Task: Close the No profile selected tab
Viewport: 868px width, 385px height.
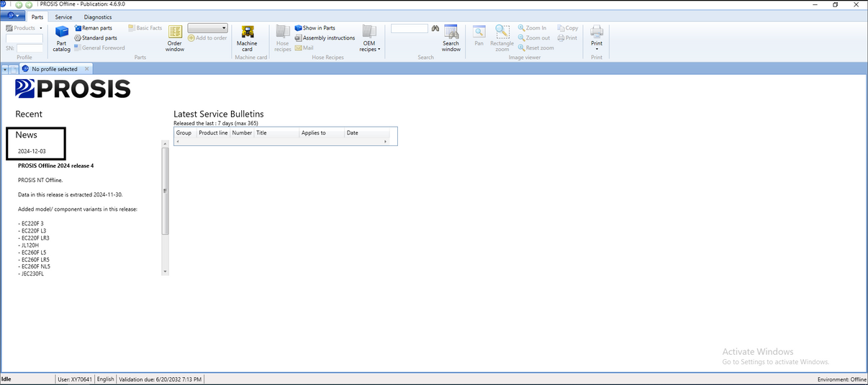Action: click(x=87, y=69)
